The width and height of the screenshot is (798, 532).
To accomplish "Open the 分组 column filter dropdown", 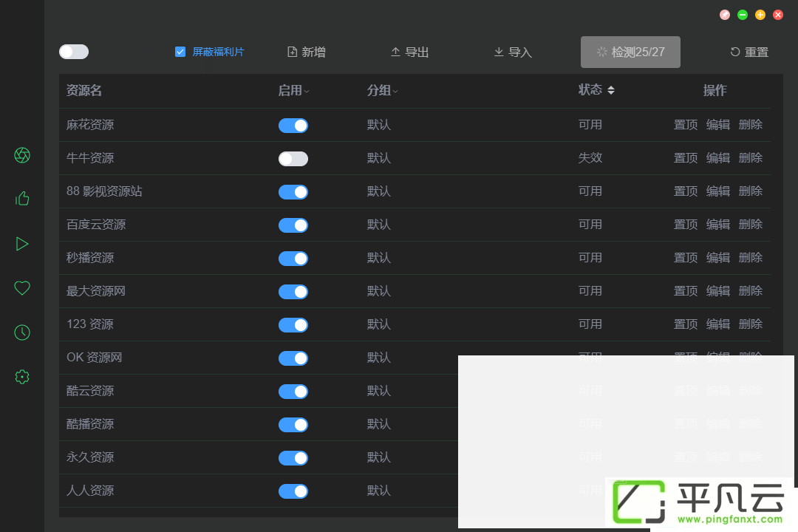I will pos(395,91).
